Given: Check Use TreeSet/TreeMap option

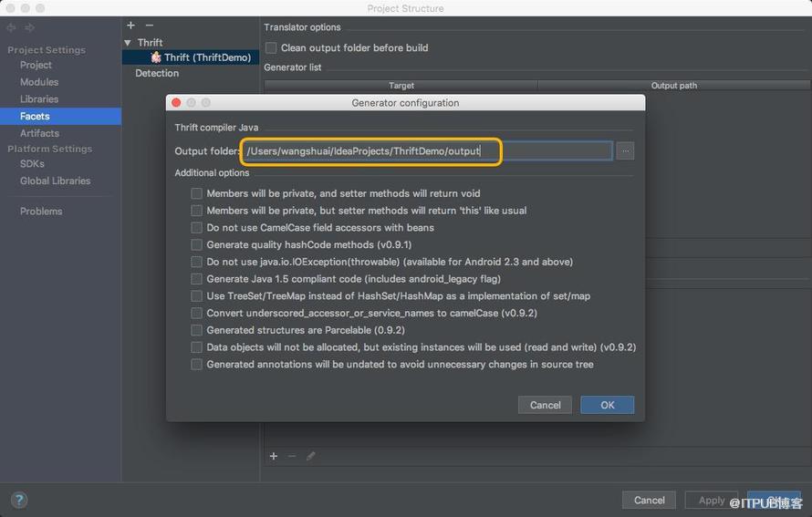Looking at the screenshot, I should [196, 296].
